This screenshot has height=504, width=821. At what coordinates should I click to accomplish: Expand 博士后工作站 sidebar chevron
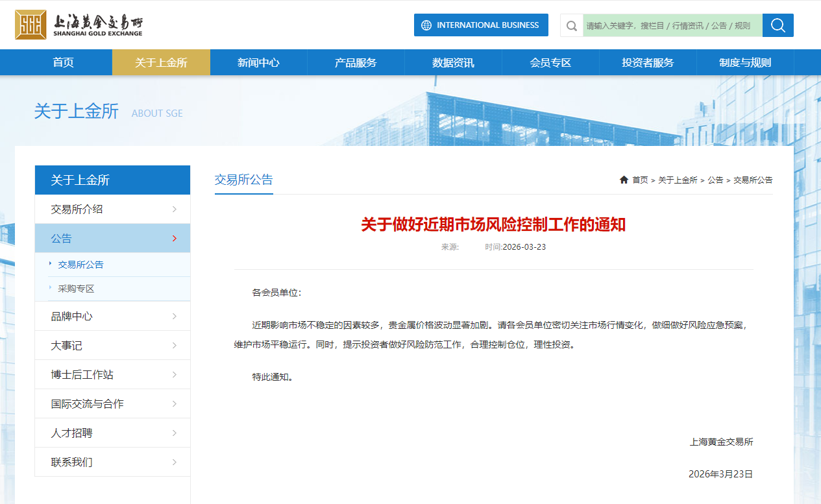tap(175, 374)
